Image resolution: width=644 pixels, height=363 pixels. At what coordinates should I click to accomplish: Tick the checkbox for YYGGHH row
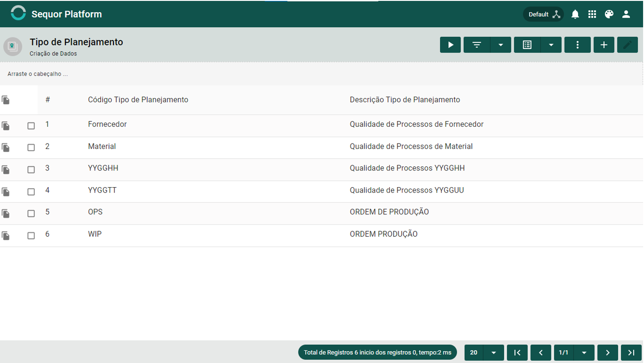click(31, 169)
